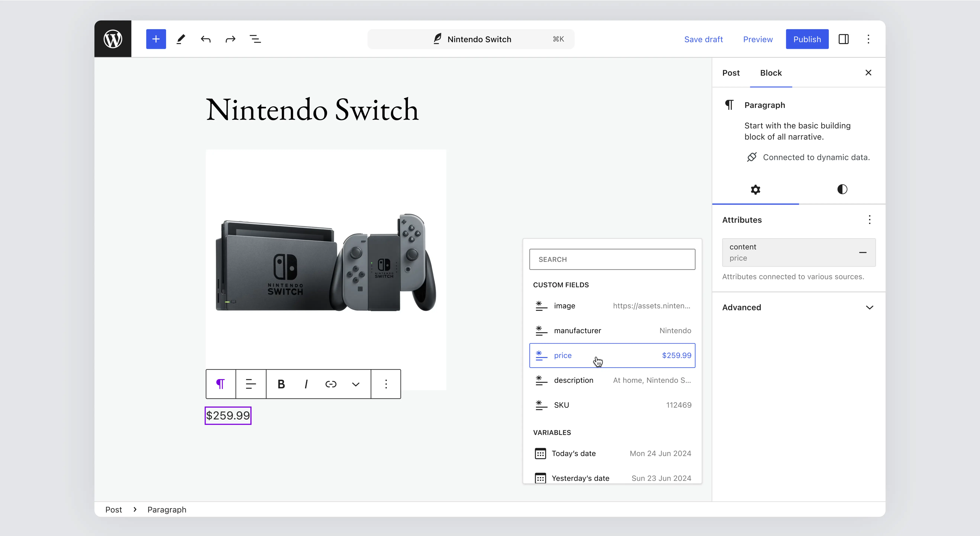The height and width of the screenshot is (536, 980).
Task: Click Save draft link
Action: [x=703, y=39]
